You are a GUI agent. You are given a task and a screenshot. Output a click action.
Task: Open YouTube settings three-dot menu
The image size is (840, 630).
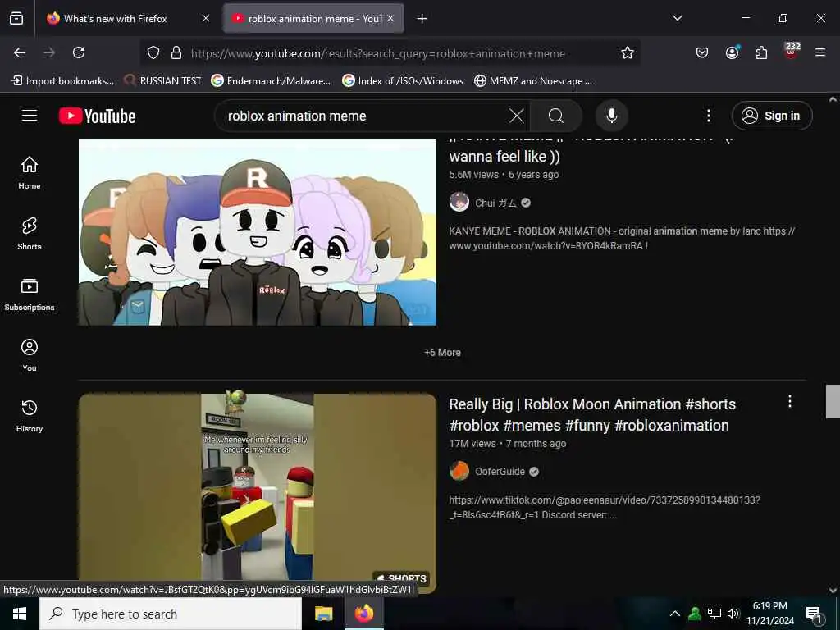click(709, 116)
